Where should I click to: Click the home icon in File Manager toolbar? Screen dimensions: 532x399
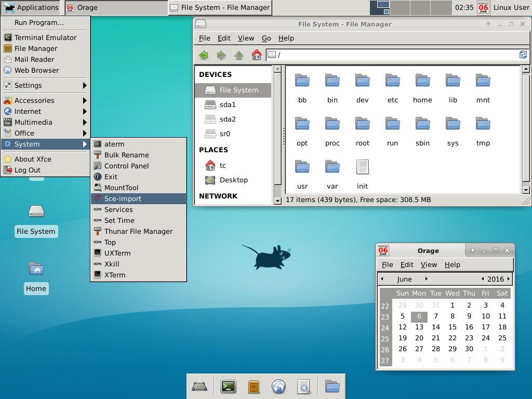[256, 55]
